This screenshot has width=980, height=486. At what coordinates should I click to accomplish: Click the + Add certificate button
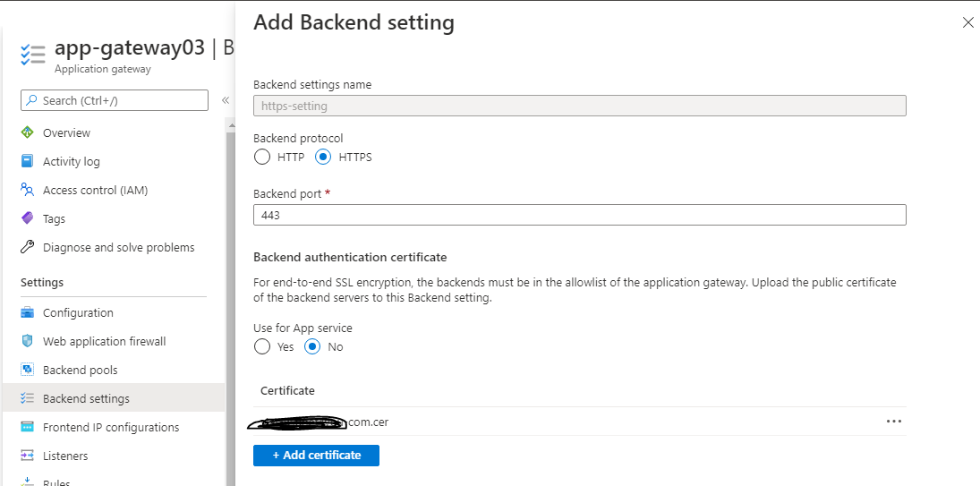coord(316,456)
